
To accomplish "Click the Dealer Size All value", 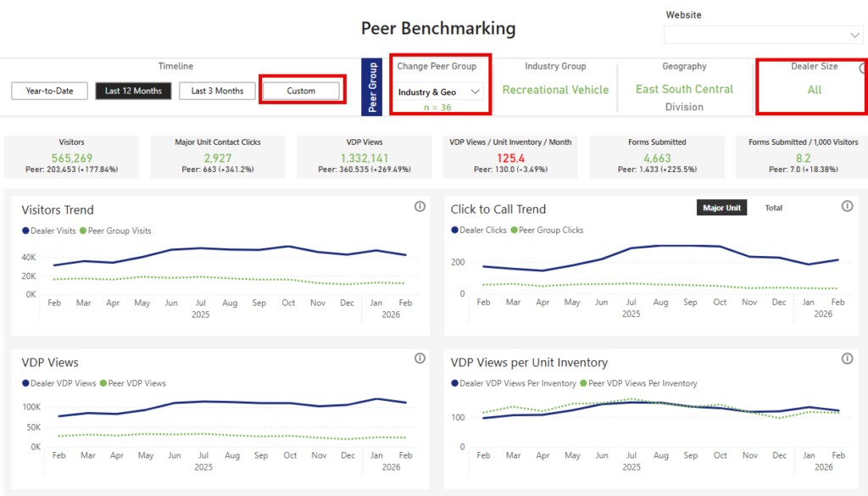I will [x=814, y=90].
